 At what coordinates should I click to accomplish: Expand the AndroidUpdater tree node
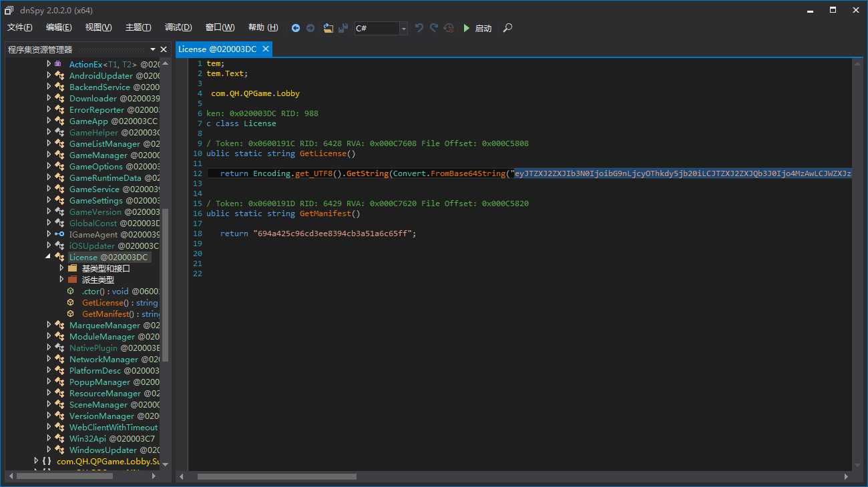(x=48, y=75)
